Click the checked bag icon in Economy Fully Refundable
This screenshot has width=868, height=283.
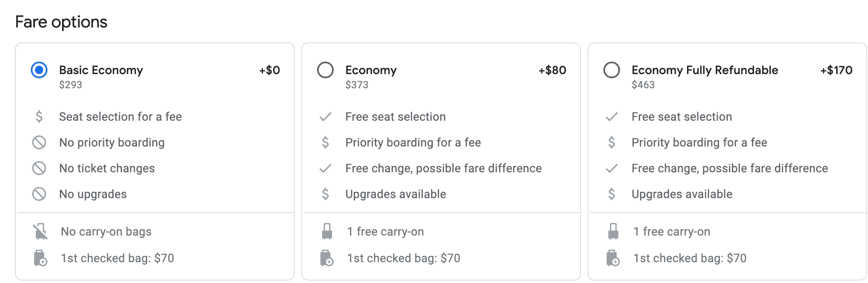pos(613,258)
